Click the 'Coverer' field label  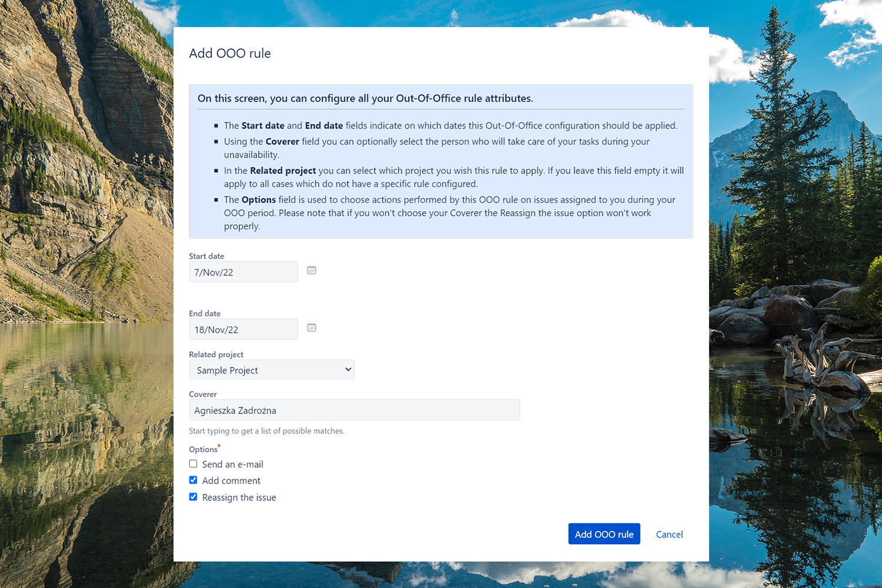pos(203,394)
